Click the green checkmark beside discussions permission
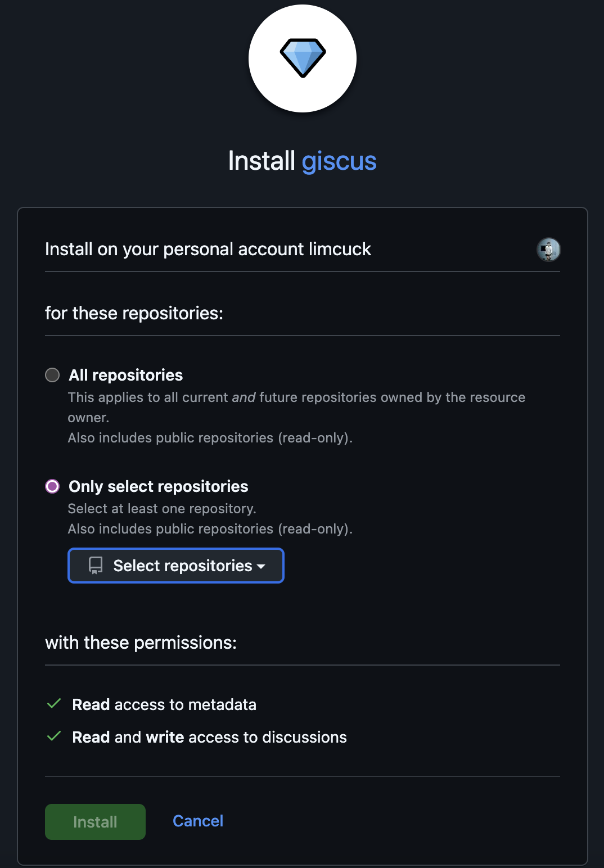 click(54, 736)
